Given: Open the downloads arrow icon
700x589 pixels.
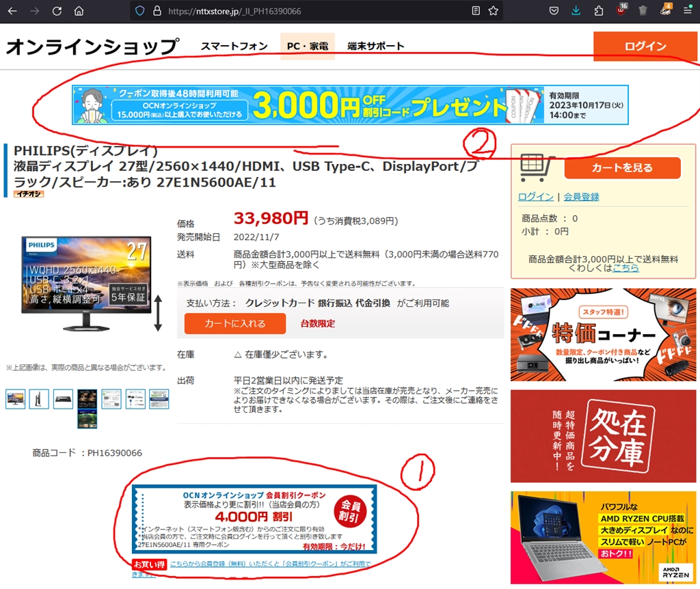Looking at the screenshot, I should coord(576,11).
